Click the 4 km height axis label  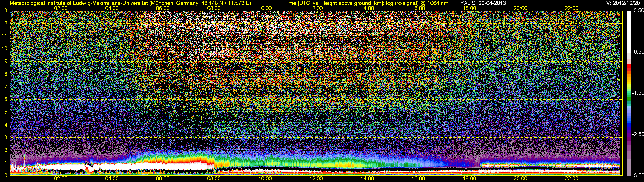pos(6,125)
